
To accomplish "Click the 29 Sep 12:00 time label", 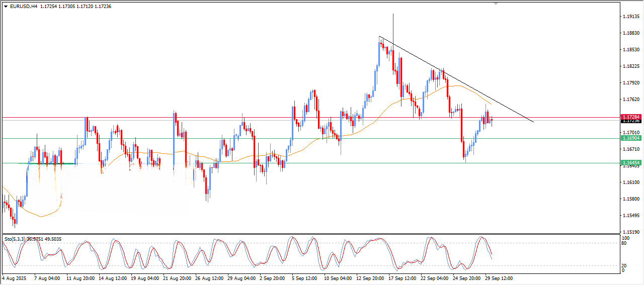I will (x=498, y=278).
